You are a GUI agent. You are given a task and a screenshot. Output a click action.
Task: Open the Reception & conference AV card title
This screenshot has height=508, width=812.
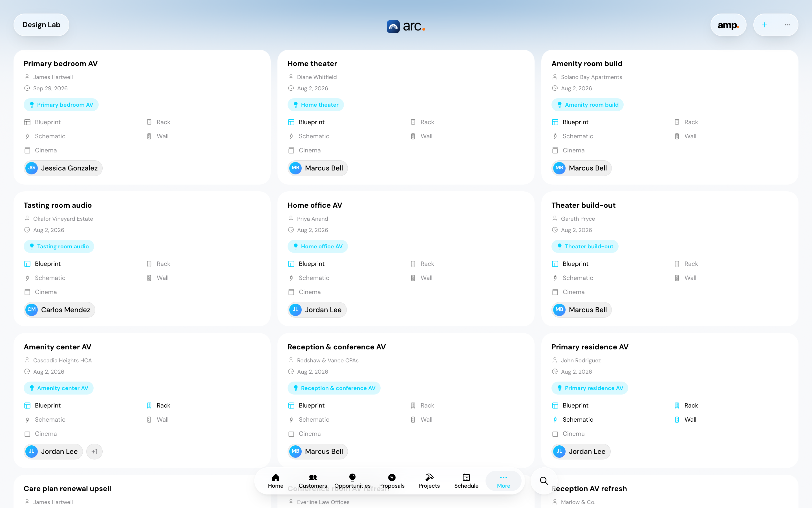coord(337,347)
